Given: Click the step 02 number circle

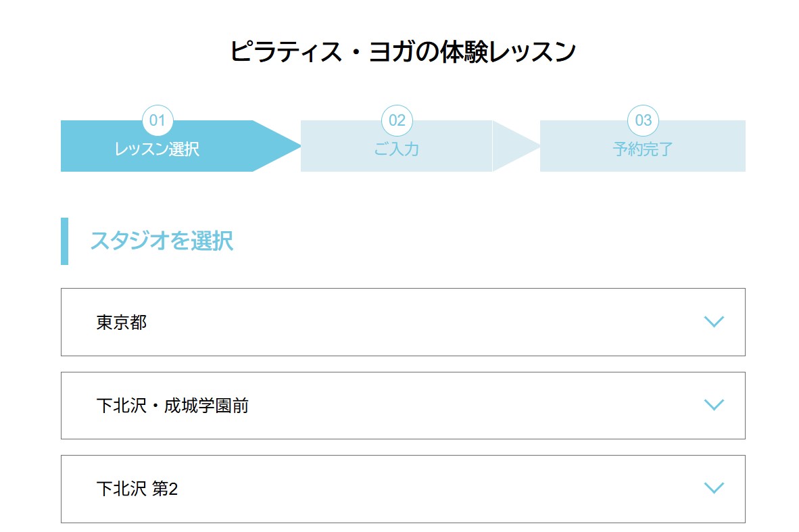Looking at the screenshot, I should point(397,120).
